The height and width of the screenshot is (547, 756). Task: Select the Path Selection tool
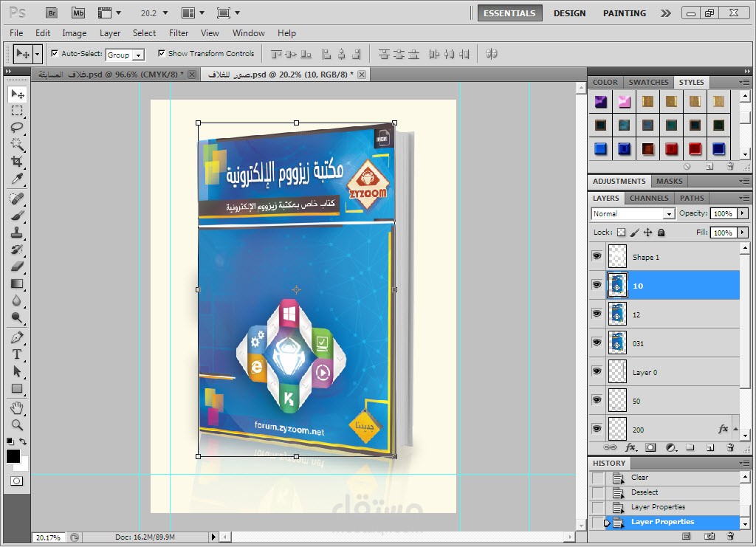(17, 371)
